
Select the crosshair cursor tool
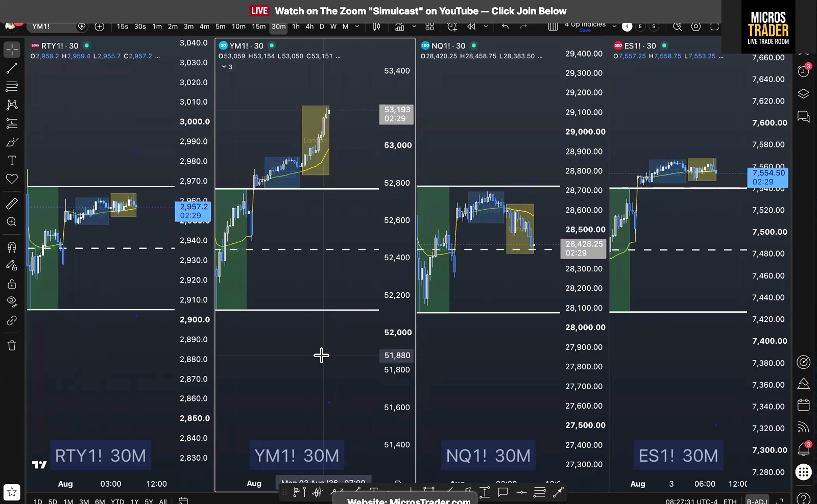click(x=12, y=49)
